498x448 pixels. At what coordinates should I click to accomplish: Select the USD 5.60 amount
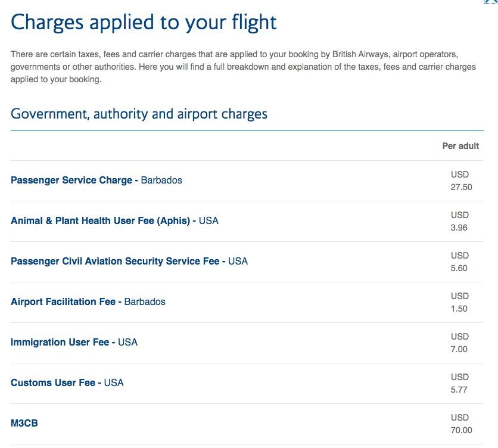pyautogui.click(x=459, y=262)
